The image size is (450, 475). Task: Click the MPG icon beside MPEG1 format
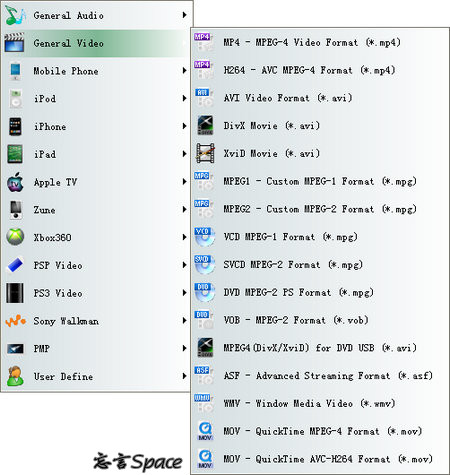coord(204,181)
